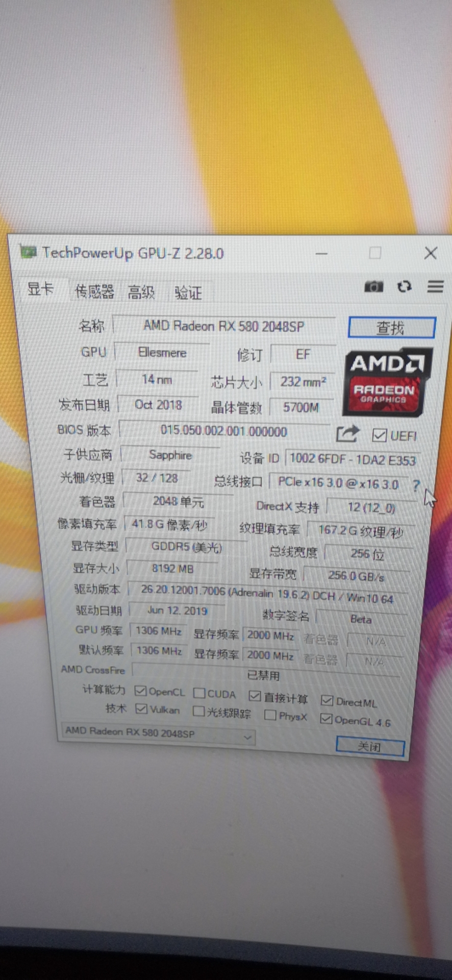This screenshot has height=980, width=452.
Task: Click the digital signature value Beta
Action: click(x=361, y=619)
